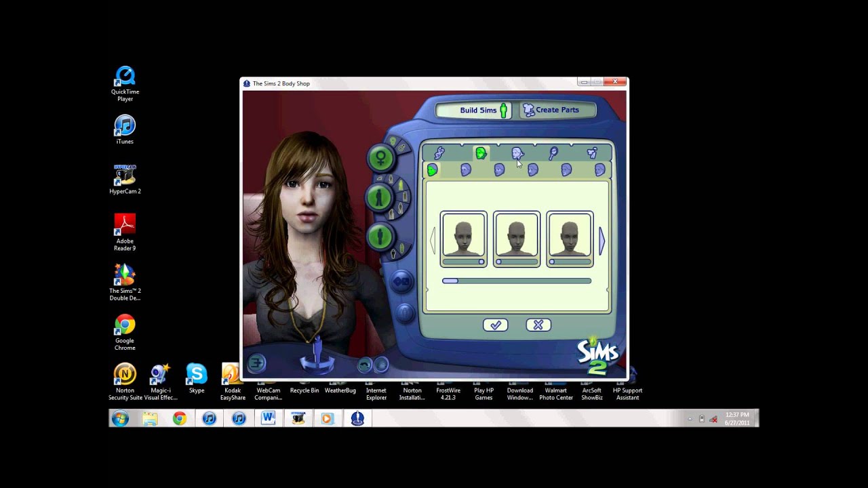Open the iTunes desktop shortcut
Image resolution: width=868 pixels, height=488 pixels.
(x=125, y=130)
